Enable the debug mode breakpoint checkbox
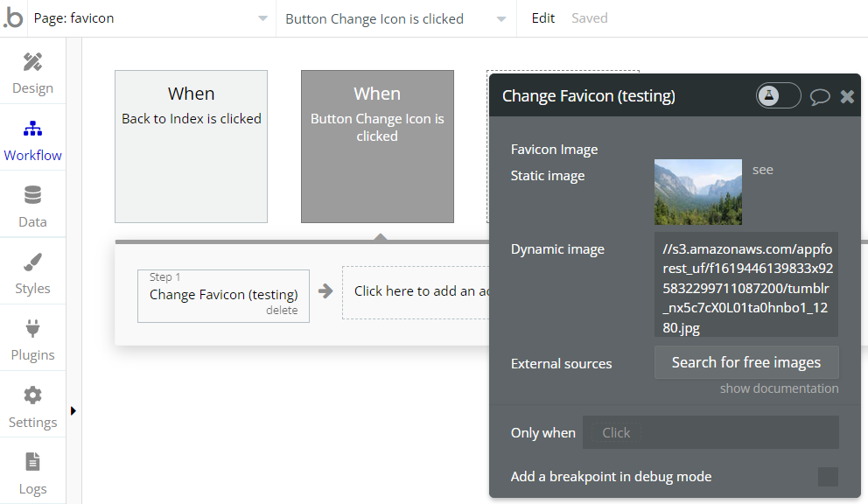This screenshot has width=868, height=504. pyautogui.click(x=827, y=477)
